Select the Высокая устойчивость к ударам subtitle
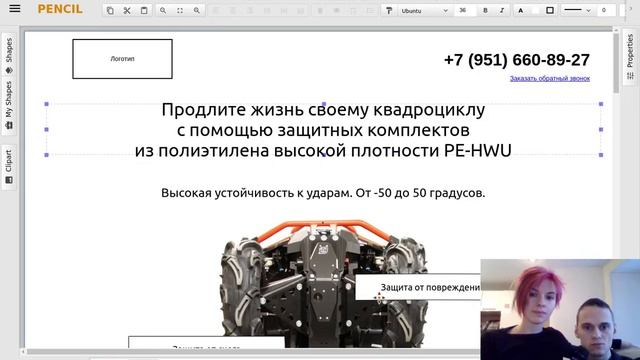The width and height of the screenshot is (640, 360). coord(323,193)
